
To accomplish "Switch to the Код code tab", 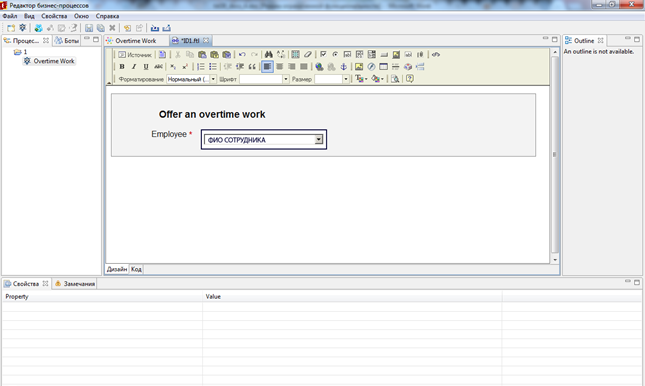I will [136, 269].
